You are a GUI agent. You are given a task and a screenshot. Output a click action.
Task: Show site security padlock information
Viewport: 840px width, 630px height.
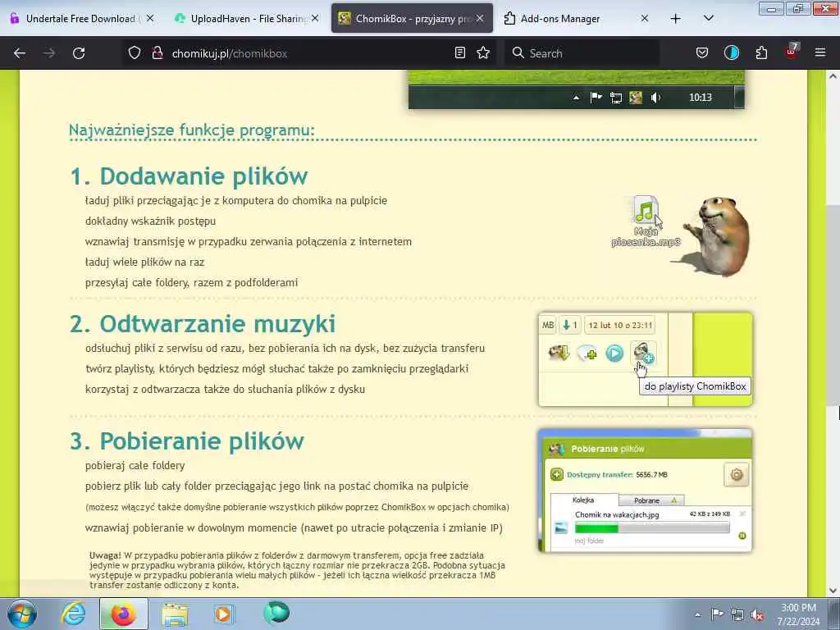coord(157,53)
